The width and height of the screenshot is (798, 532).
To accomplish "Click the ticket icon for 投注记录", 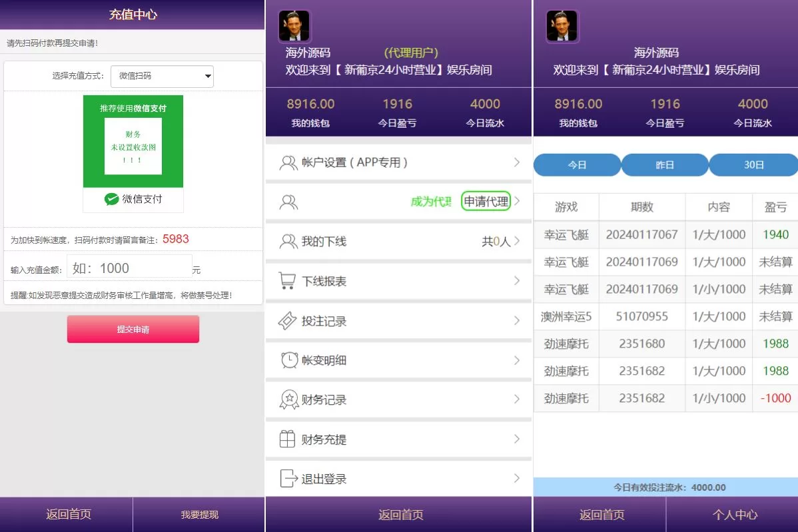I will [288, 321].
